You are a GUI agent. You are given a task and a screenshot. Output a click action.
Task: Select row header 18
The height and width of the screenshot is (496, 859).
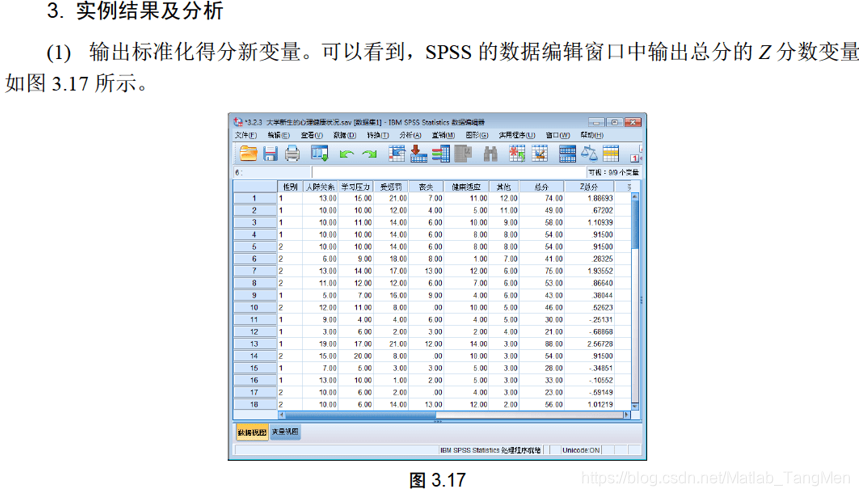pos(254,404)
